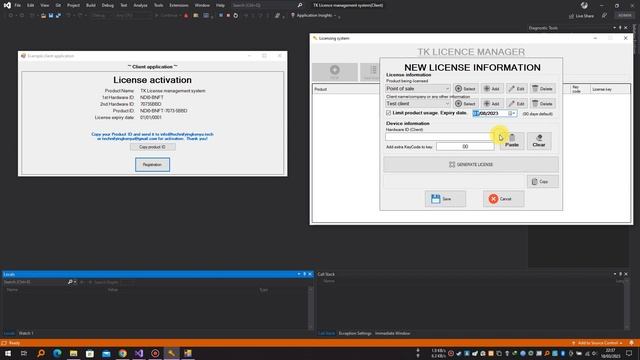Viewport: 640px width, 360px height.
Task: Open the View menu in Visual Studio
Action: (44, 5)
